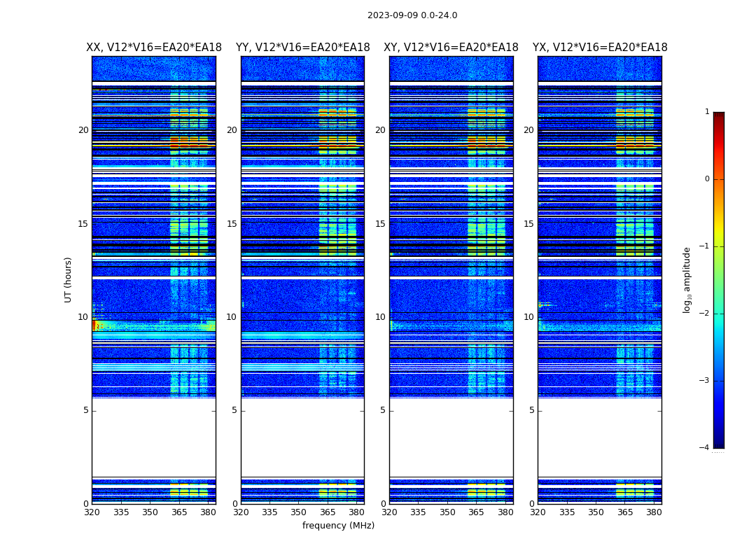
Task: Click the frequency (MHz) axis label
Action: pos(338,525)
